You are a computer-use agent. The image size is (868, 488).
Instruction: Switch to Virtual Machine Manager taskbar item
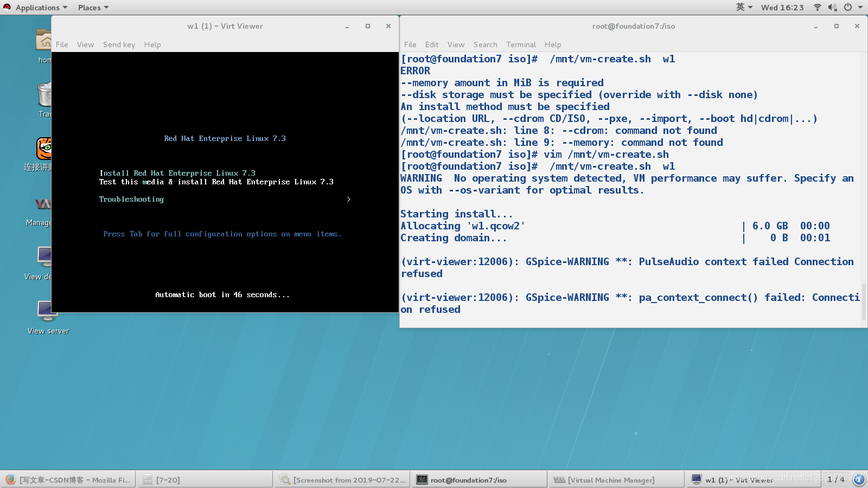(617, 479)
